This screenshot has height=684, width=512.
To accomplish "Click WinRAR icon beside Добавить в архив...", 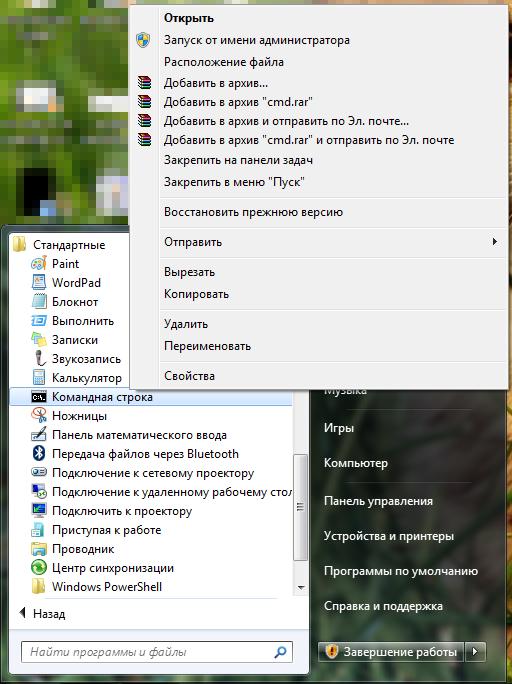I will click(x=144, y=83).
